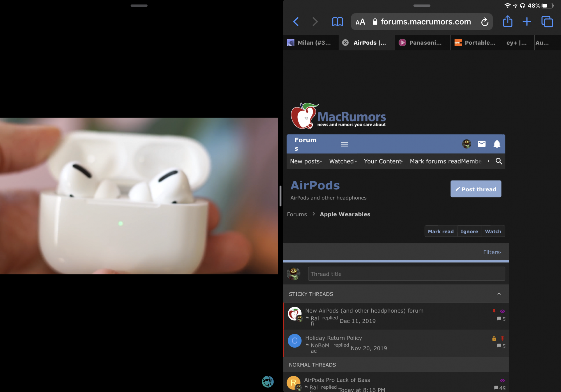Open the Your Content dropdown

pos(383,161)
